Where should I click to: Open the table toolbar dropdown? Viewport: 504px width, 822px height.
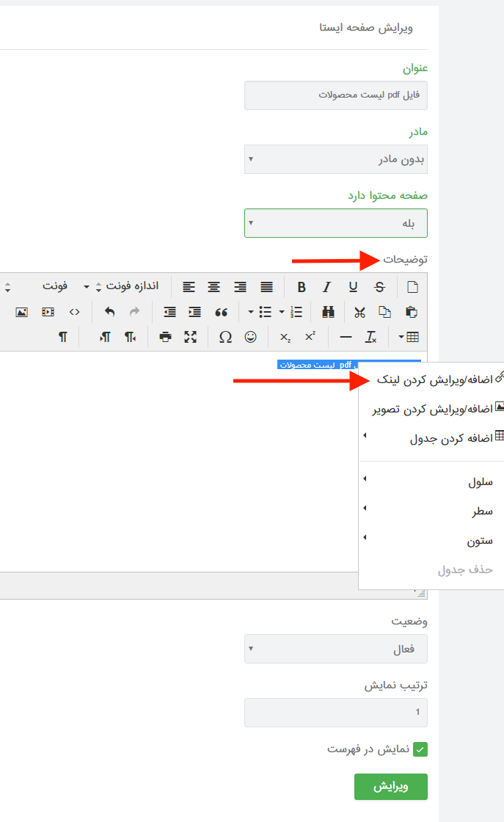pos(408,337)
